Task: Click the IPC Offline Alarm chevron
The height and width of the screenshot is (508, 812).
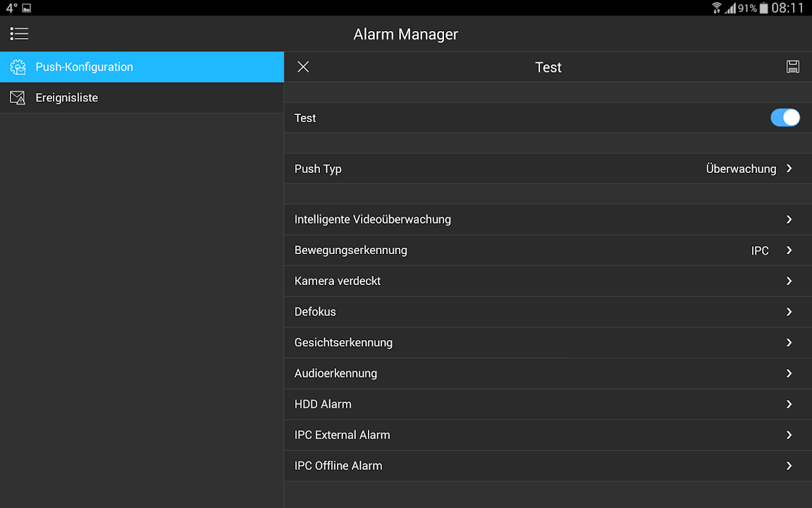Action: coord(789,466)
